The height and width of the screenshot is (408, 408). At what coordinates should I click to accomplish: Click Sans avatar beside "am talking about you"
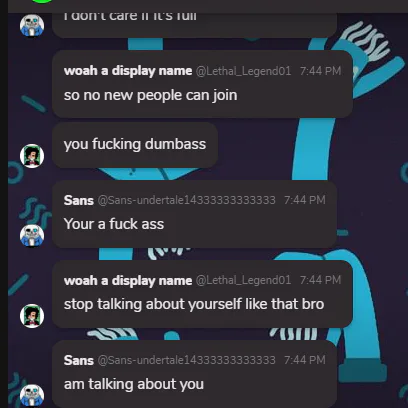pyautogui.click(x=32, y=396)
